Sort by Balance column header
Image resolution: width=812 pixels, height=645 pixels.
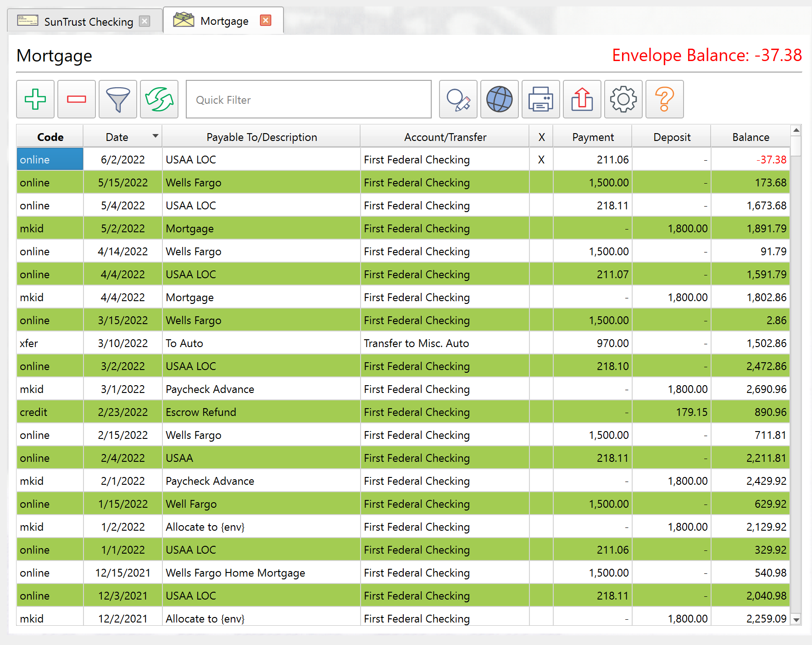(x=751, y=137)
